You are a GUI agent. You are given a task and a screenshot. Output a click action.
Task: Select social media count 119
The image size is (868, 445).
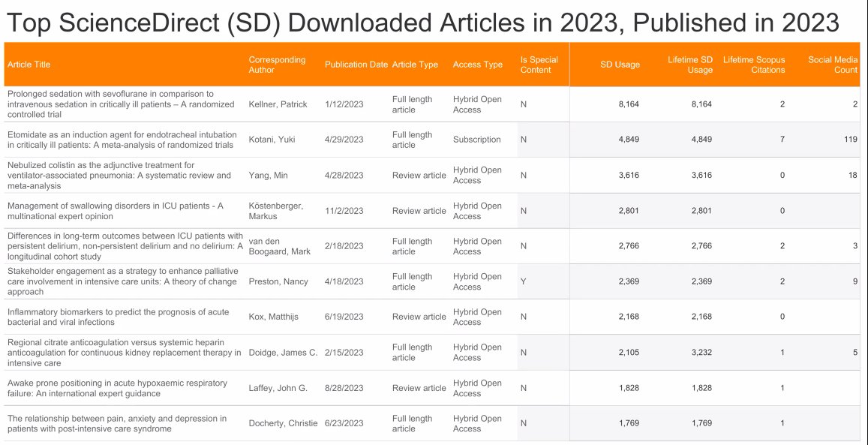[x=851, y=140]
